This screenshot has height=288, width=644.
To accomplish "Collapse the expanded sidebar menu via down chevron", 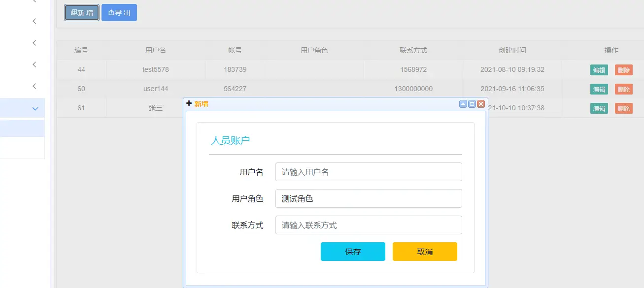I will click(35, 108).
